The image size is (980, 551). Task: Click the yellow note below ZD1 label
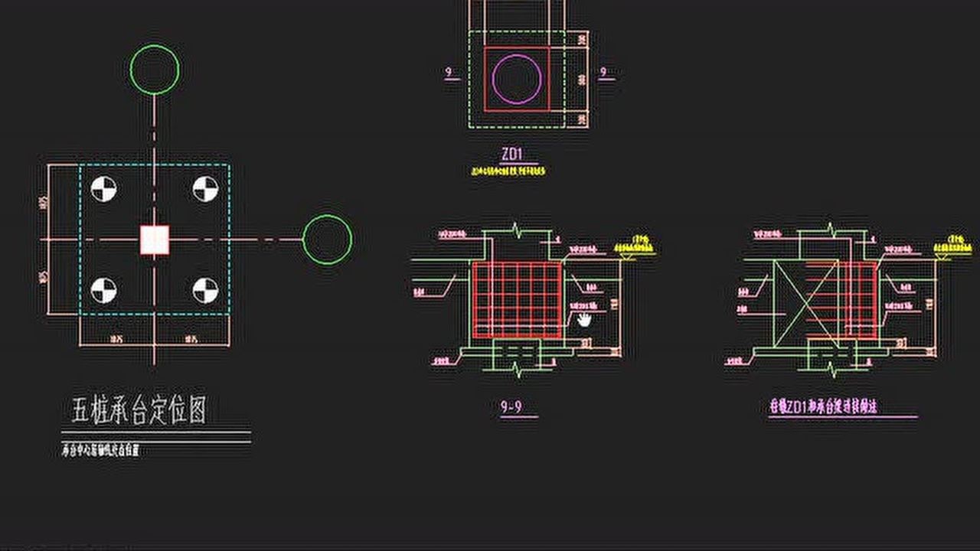pyautogui.click(x=508, y=172)
